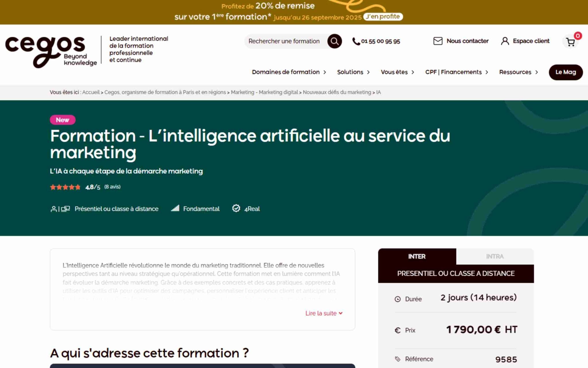
Task: Click the euro icon beside Prix
Action: [x=397, y=330]
